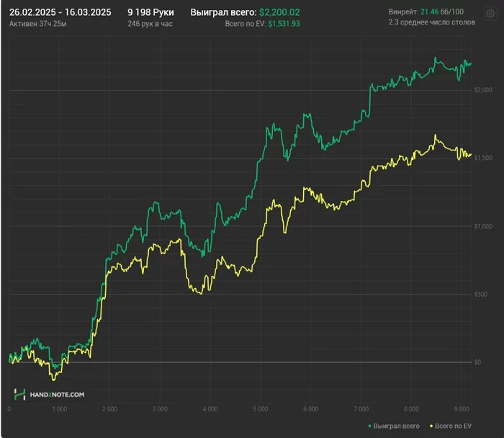This screenshot has height=438, width=504.
Task: Toggle the Выиграл всего legend series
Action: (394, 426)
